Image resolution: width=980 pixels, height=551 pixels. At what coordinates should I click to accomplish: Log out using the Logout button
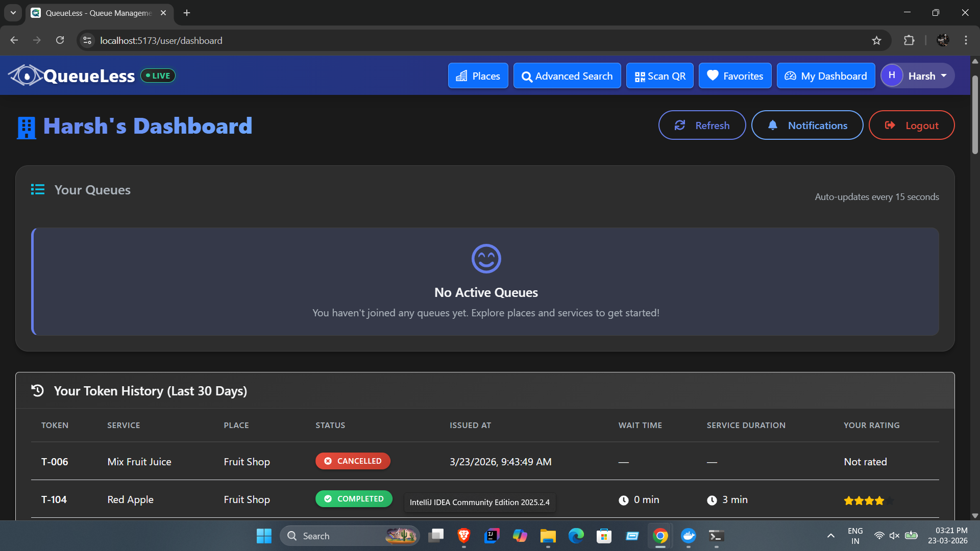coord(911,126)
